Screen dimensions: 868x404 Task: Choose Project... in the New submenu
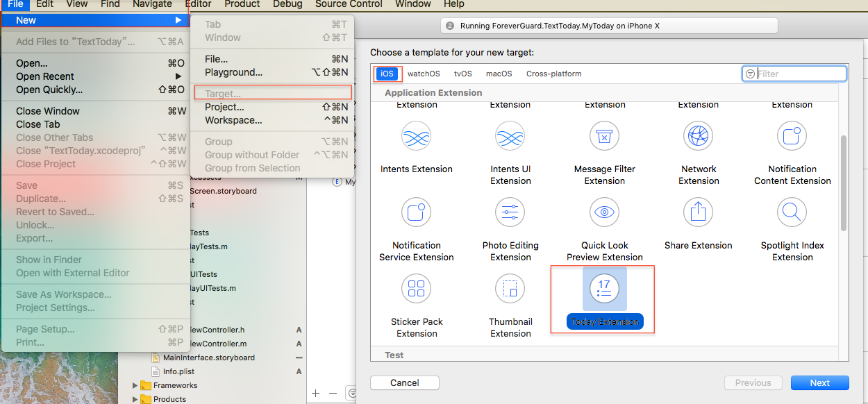(272, 107)
